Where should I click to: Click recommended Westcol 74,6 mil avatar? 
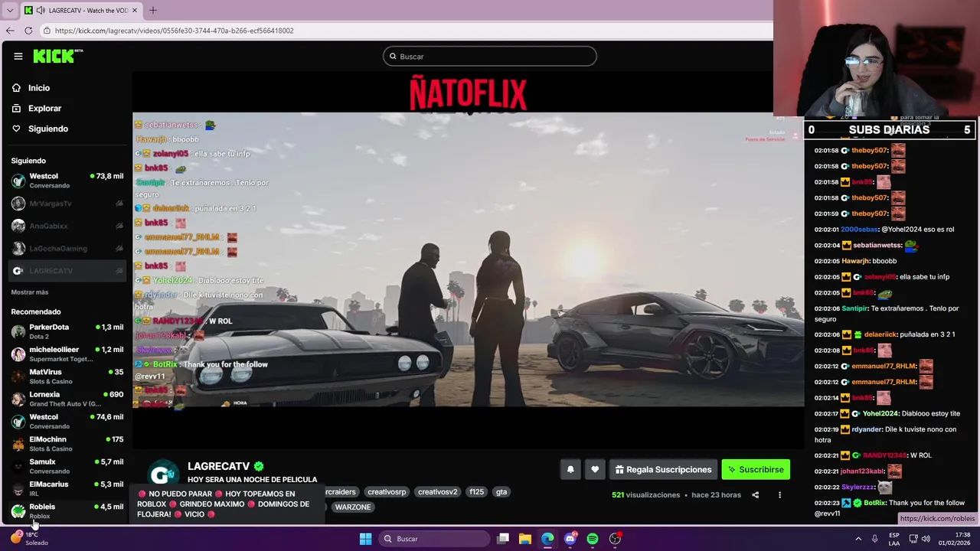tap(18, 422)
